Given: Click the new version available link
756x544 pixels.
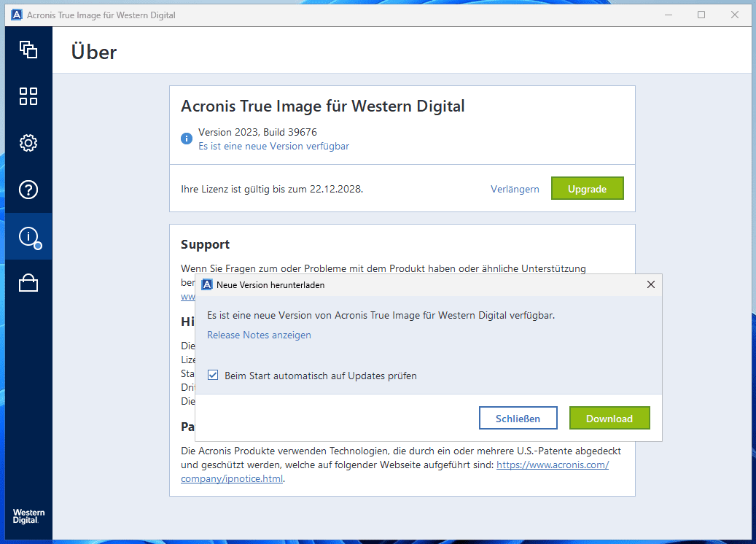Looking at the screenshot, I should click(x=273, y=147).
